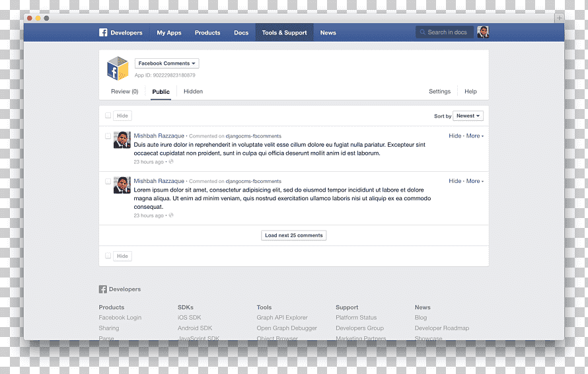588x374 pixels.
Task: Click the globe icon under the Duis aute comment
Action: tap(171, 162)
